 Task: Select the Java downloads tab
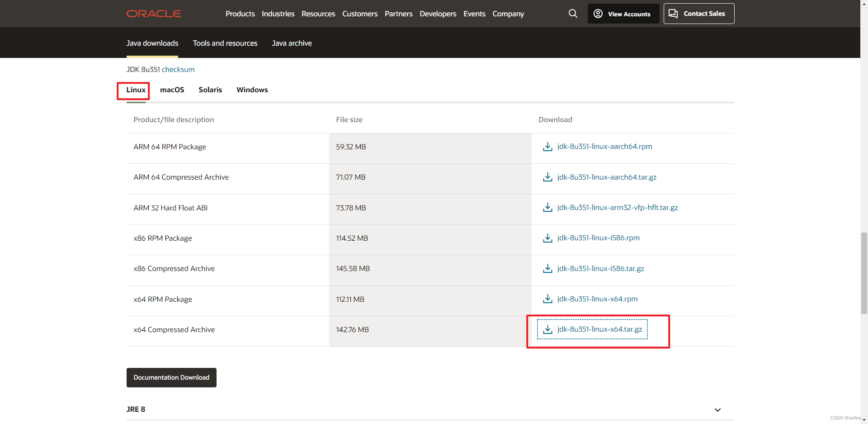click(x=152, y=43)
